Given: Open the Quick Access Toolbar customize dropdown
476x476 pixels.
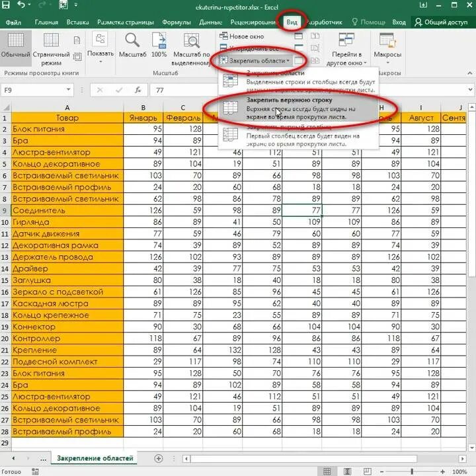Looking at the screenshot, I should (x=76, y=5).
